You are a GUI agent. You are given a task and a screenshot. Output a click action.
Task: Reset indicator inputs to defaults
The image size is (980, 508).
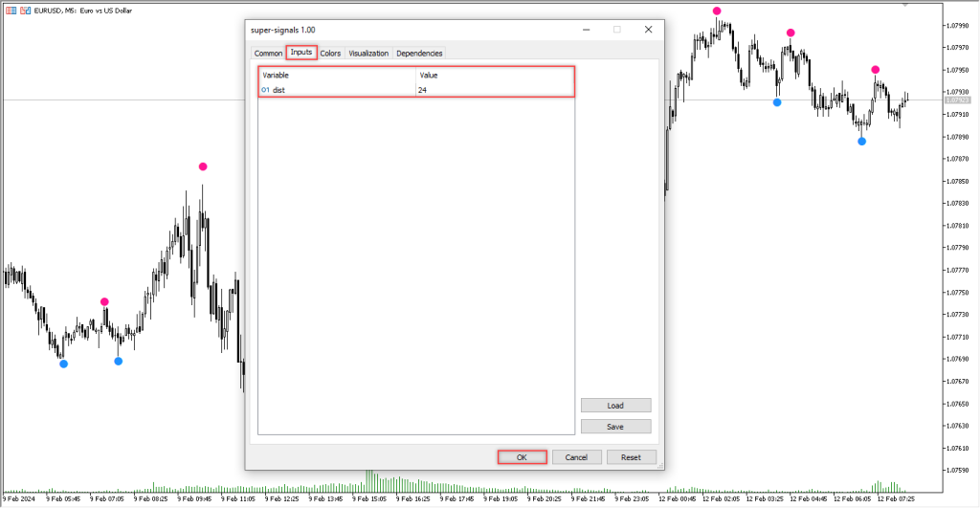631,457
